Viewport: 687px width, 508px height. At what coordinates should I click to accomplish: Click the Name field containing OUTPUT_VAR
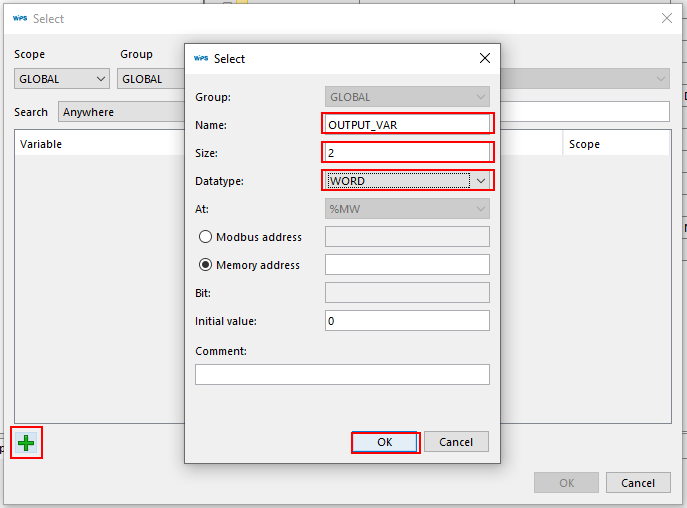tap(407, 124)
